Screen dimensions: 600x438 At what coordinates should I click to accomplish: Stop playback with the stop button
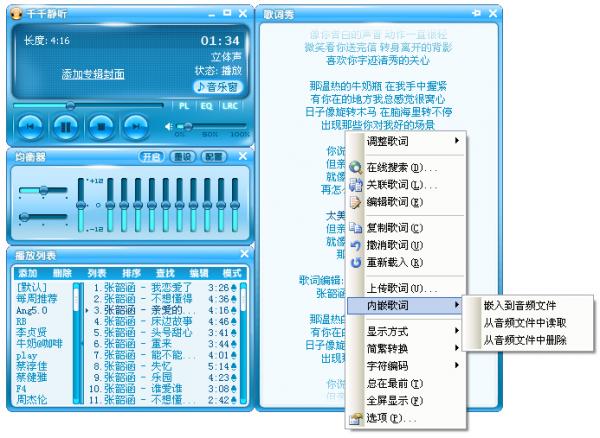(101, 127)
